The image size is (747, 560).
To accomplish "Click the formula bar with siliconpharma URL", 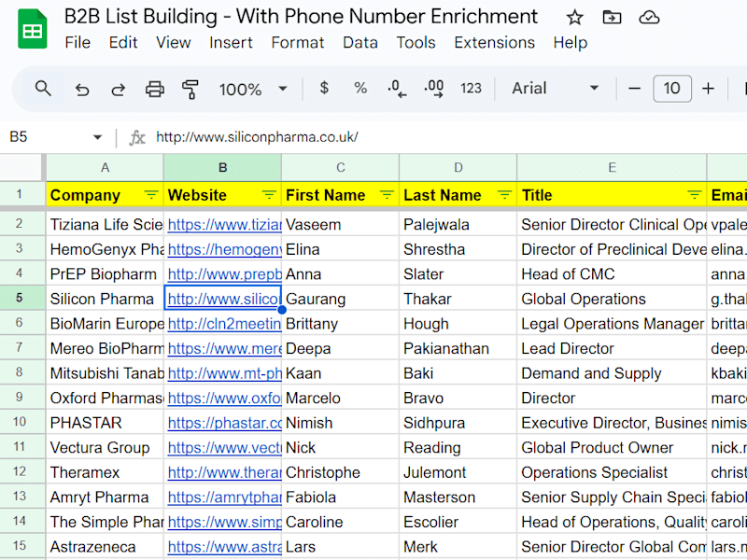I will [448, 137].
